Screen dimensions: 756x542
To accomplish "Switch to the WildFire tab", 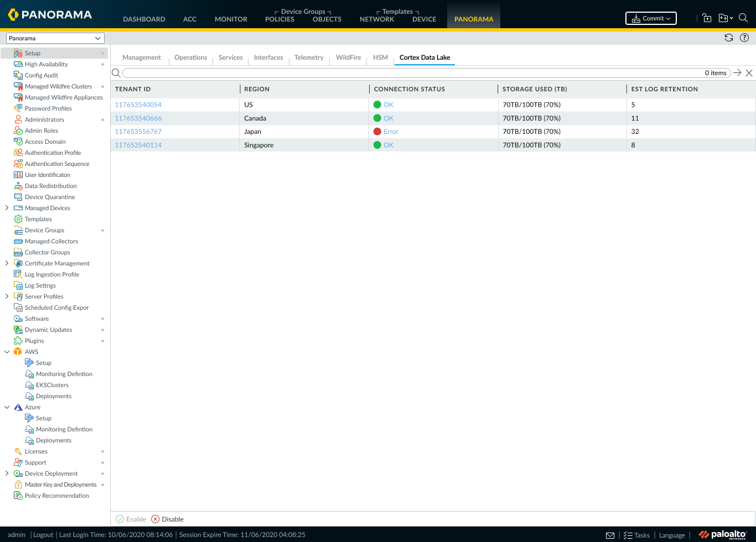I will pos(348,58).
